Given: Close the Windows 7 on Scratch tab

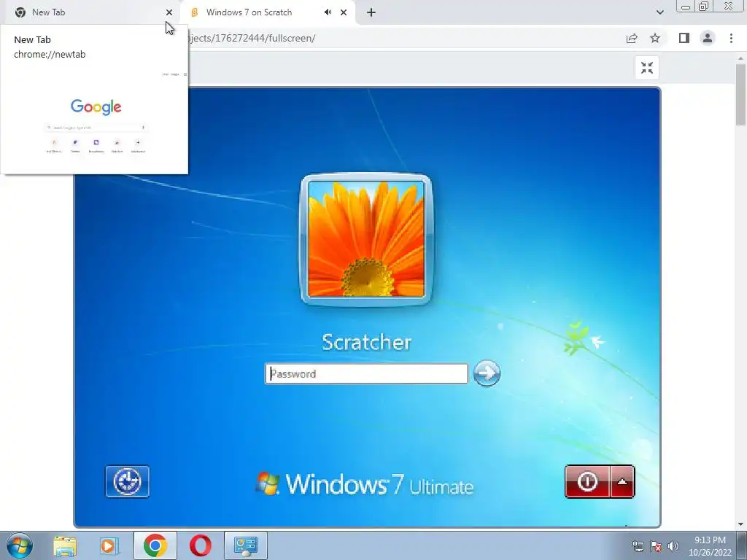Looking at the screenshot, I should point(344,12).
